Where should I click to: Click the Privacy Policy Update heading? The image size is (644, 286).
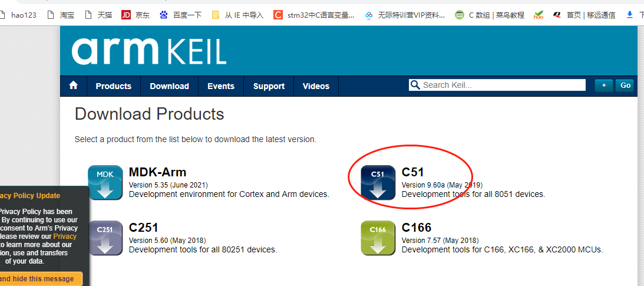coord(31,196)
